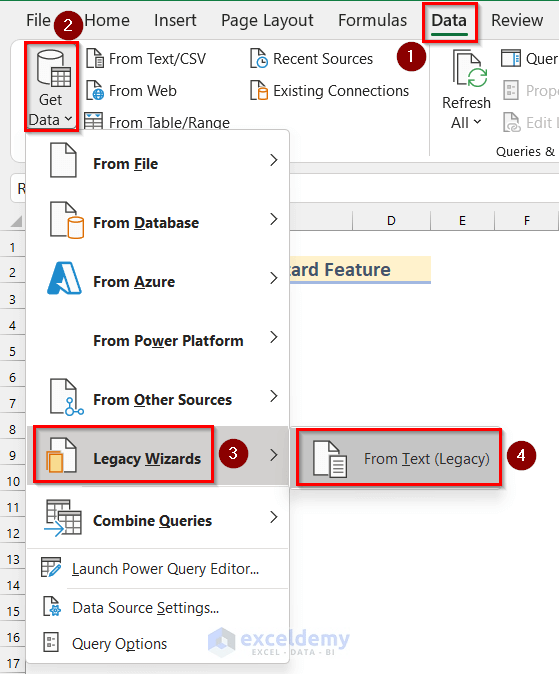559x674 pixels.
Task: Switch to the Page Layout tab
Action: [x=267, y=21]
